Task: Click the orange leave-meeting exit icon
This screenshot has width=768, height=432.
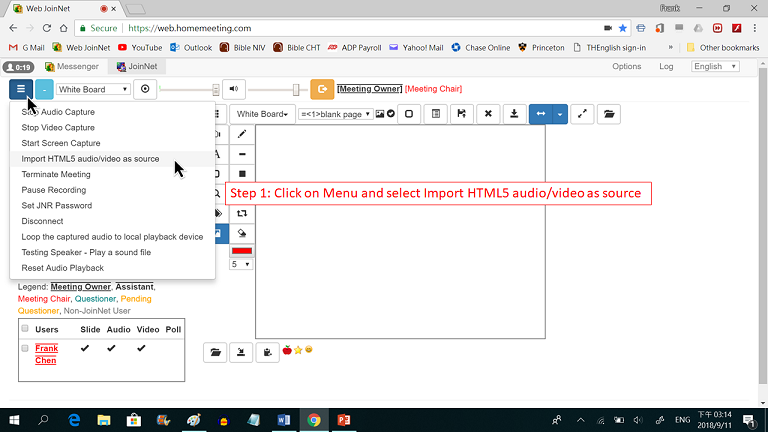Action: click(322, 89)
